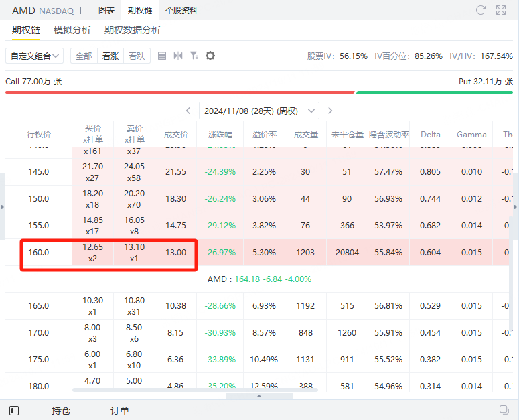Click the 股票IV 56.15% value
The height and width of the screenshot is (420, 519).
point(354,56)
